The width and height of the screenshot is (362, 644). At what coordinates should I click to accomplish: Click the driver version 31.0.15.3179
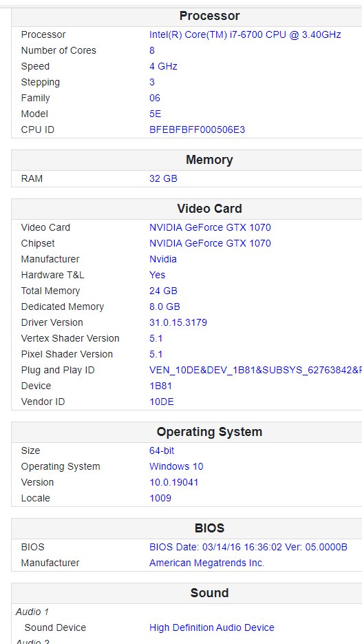click(x=178, y=322)
